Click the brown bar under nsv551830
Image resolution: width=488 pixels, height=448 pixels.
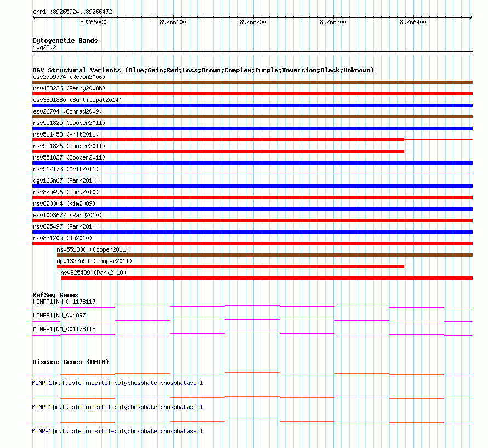pyautogui.click(x=265, y=255)
